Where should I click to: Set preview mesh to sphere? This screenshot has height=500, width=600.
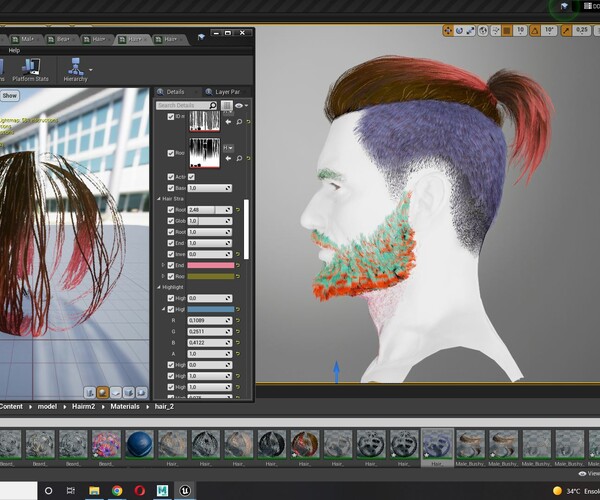coord(103,392)
